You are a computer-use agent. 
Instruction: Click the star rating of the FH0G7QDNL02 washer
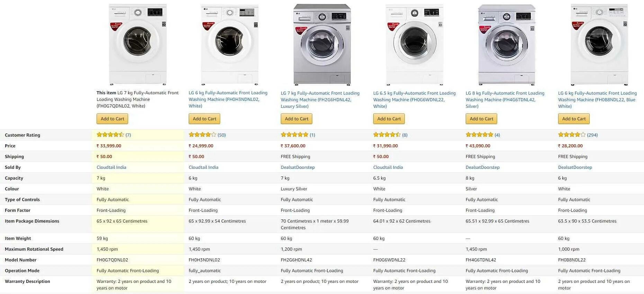coord(110,135)
